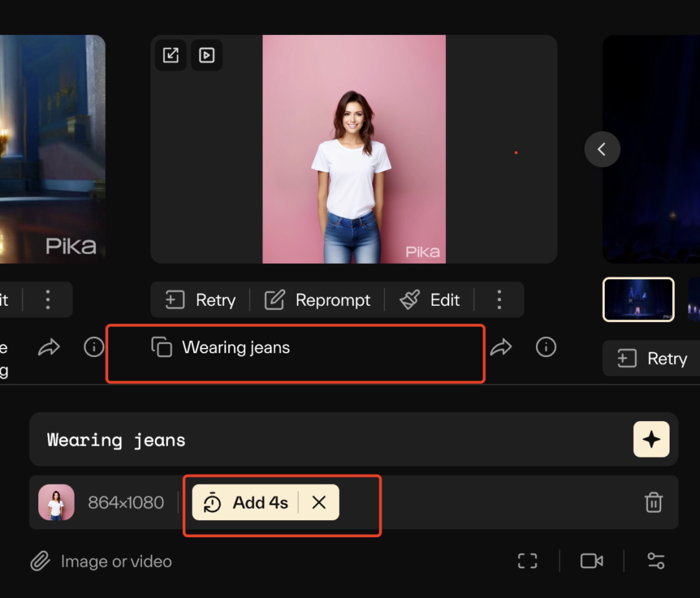The width and height of the screenshot is (700, 598).
Task: Open the aspect ratio frame options
Action: click(x=528, y=561)
